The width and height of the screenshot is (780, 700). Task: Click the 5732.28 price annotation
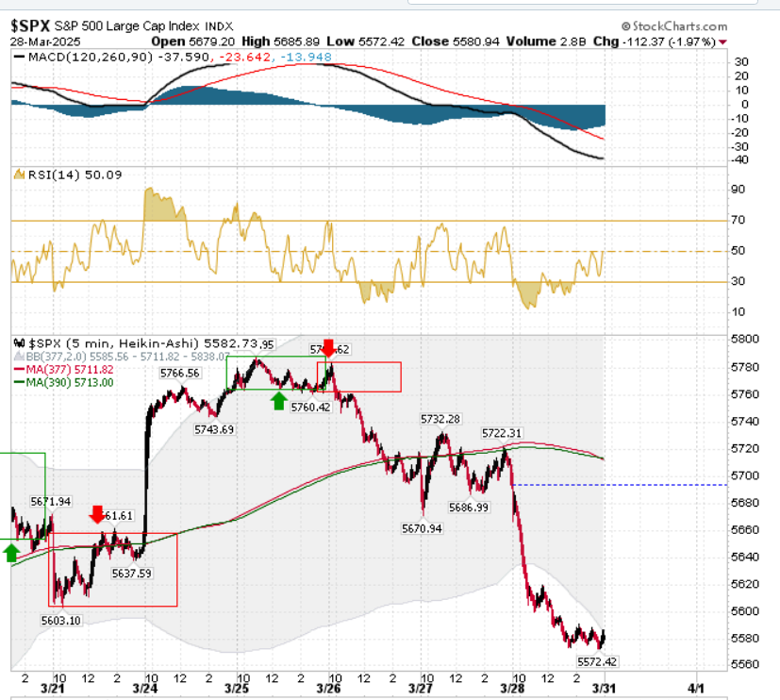click(440, 419)
